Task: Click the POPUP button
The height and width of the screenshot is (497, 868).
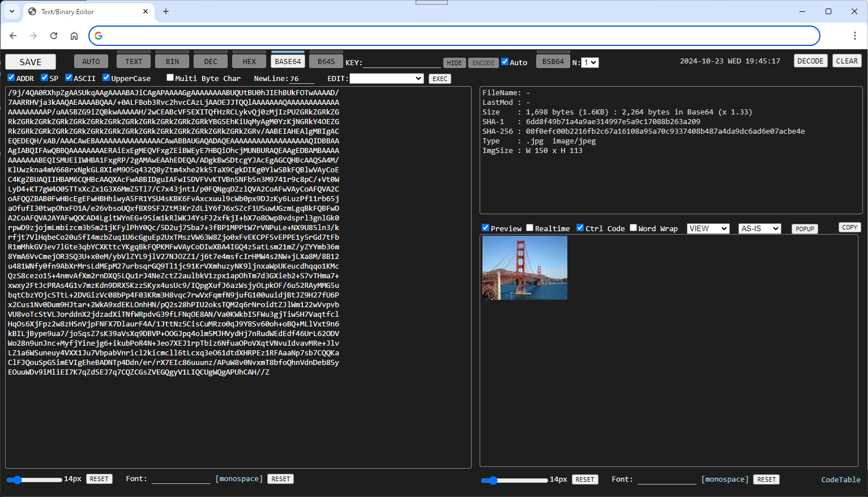Action: tap(805, 229)
